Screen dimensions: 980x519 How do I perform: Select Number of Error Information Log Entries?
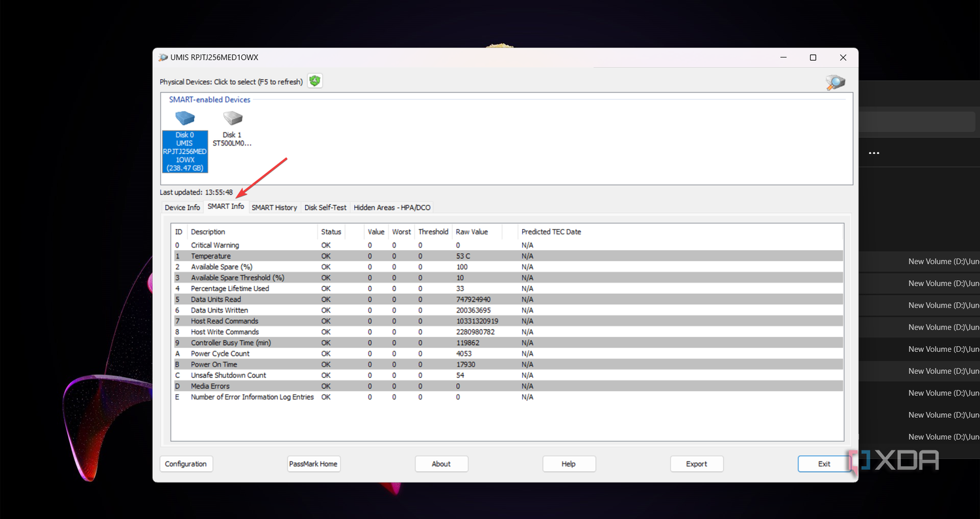[x=507, y=397]
